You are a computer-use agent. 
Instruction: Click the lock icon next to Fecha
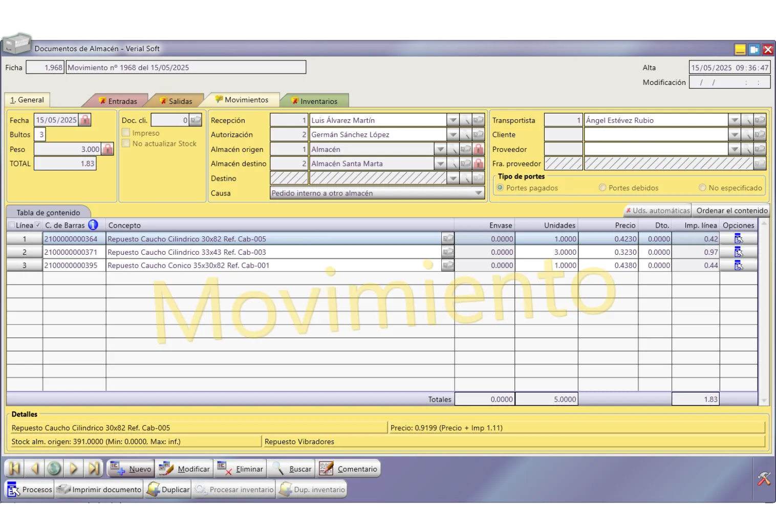(x=85, y=120)
